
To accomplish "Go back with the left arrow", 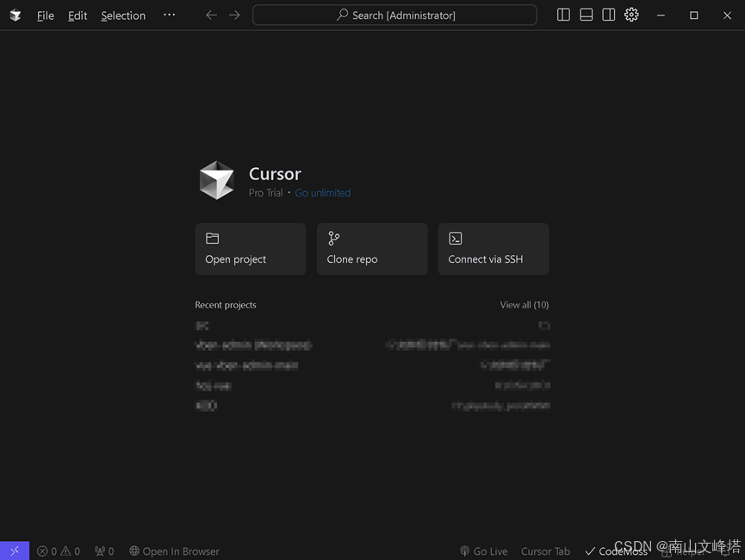I will coord(211,16).
